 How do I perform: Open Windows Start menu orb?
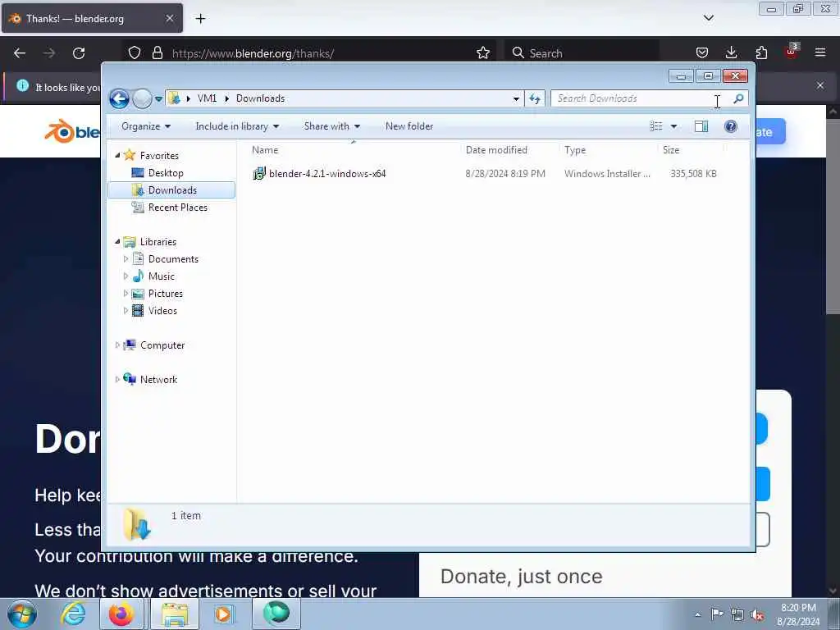[x=22, y=614]
